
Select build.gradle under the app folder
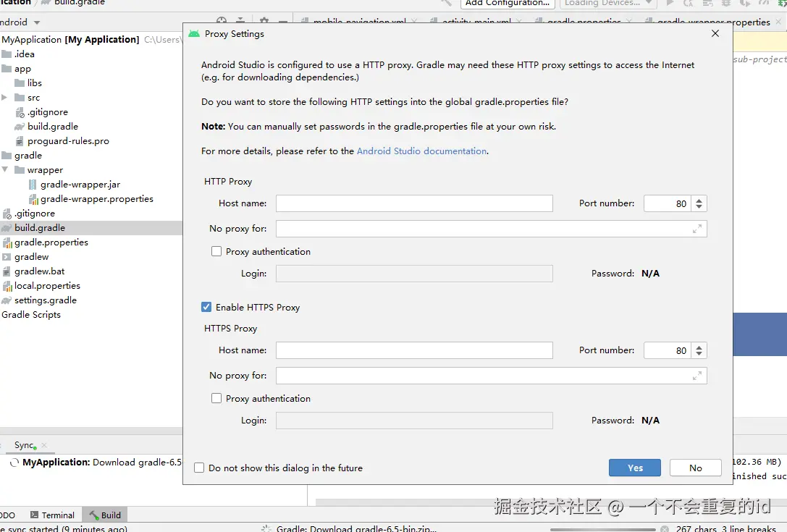53,127
